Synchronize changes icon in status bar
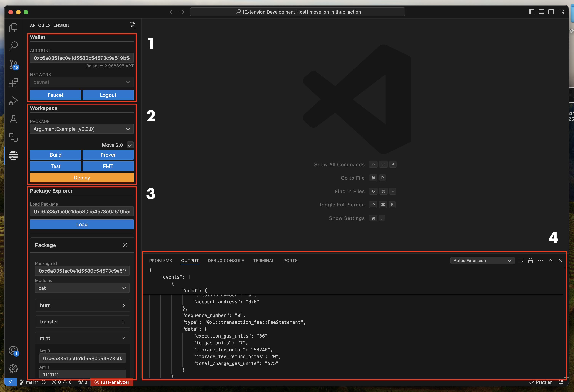Screen dimensions: 574x392 point(43,382)
